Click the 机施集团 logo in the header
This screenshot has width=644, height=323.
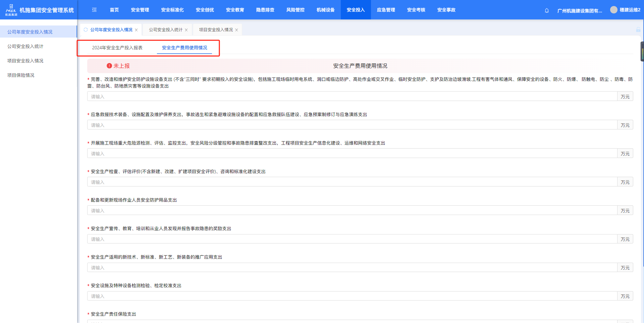(11, 10)
